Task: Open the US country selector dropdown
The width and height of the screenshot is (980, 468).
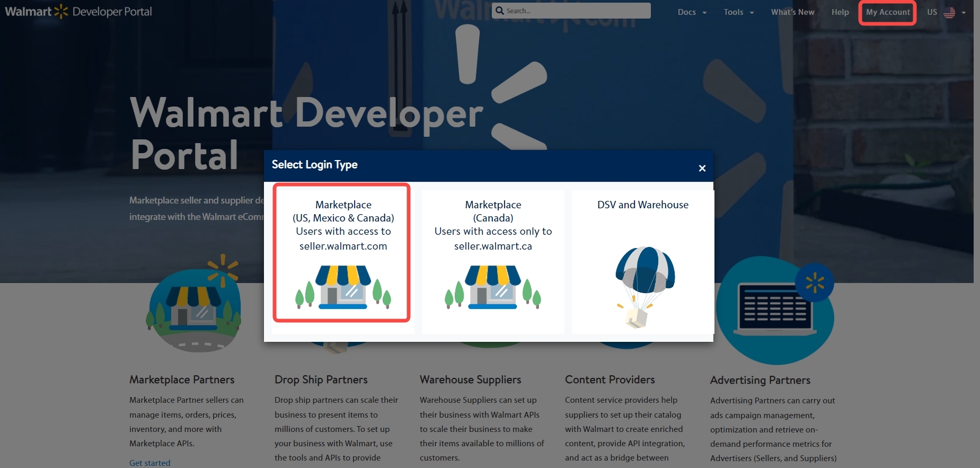Action: tap(947, 12)
